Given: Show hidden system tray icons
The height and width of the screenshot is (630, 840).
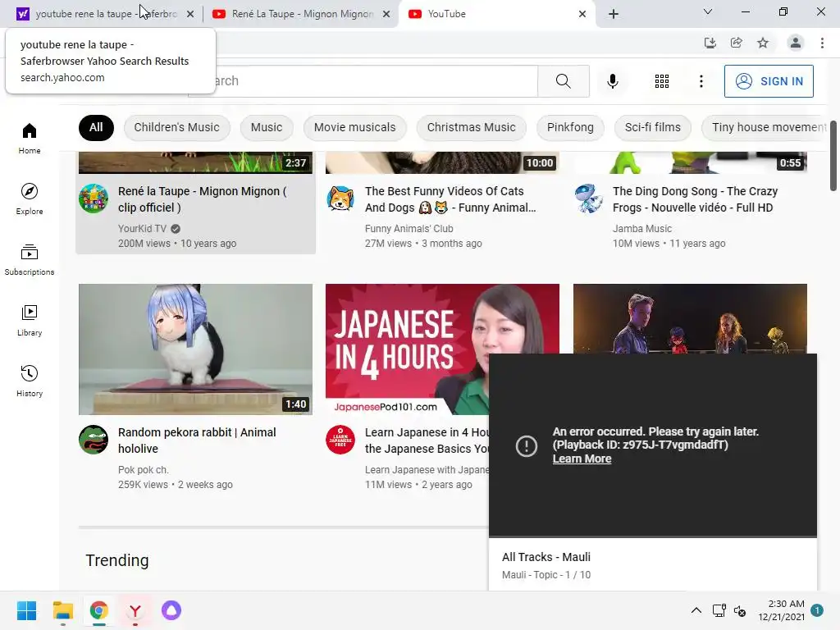Looking at the screenshot, I should [696, 610].
